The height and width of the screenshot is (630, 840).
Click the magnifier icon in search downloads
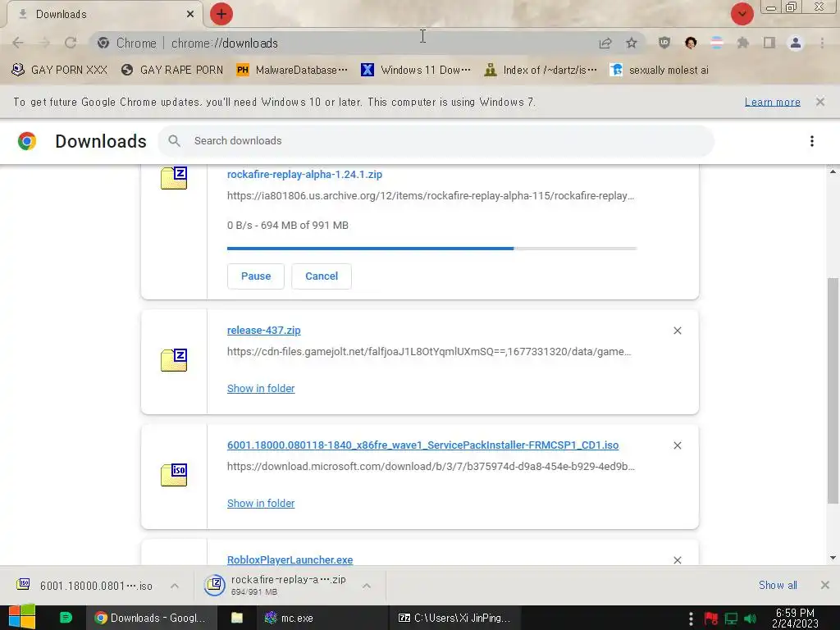174,141
